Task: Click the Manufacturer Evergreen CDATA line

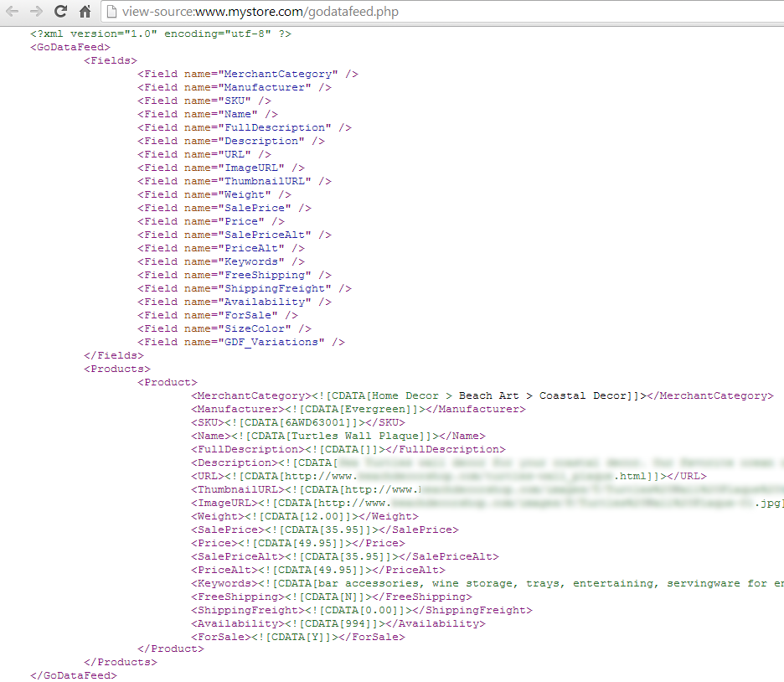Action: 358,409
